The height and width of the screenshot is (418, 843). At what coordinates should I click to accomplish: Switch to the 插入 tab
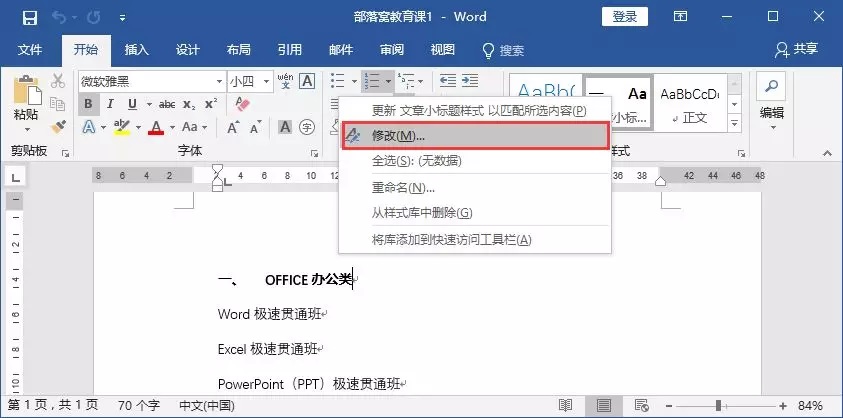click(x=136, y=50)
